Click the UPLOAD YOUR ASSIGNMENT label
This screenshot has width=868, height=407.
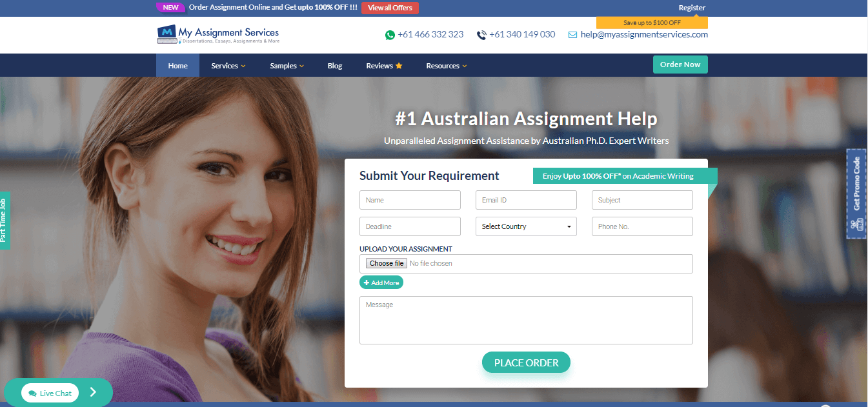(x=406, y=249)
